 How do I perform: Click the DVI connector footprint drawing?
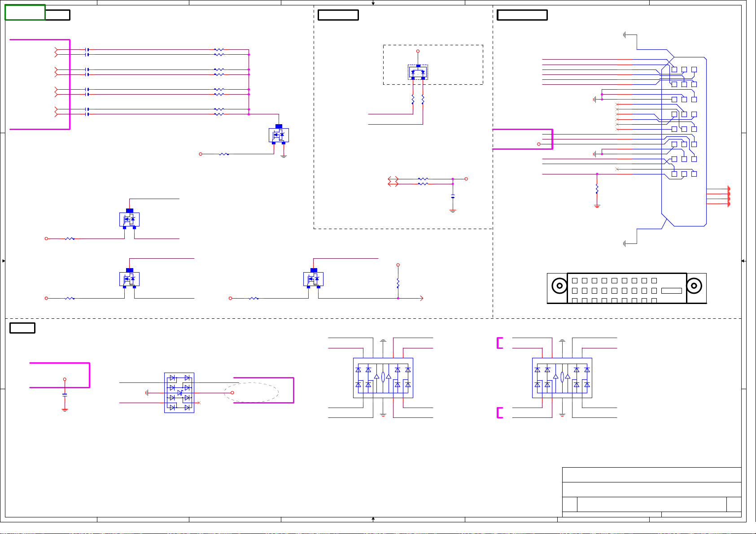(x=627, y=288)
